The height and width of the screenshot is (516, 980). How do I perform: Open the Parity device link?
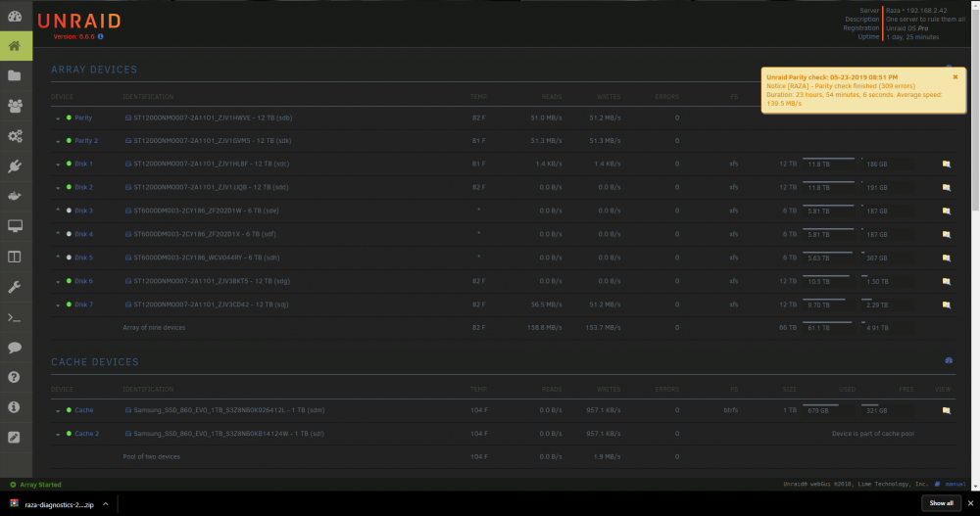(83, 117)
